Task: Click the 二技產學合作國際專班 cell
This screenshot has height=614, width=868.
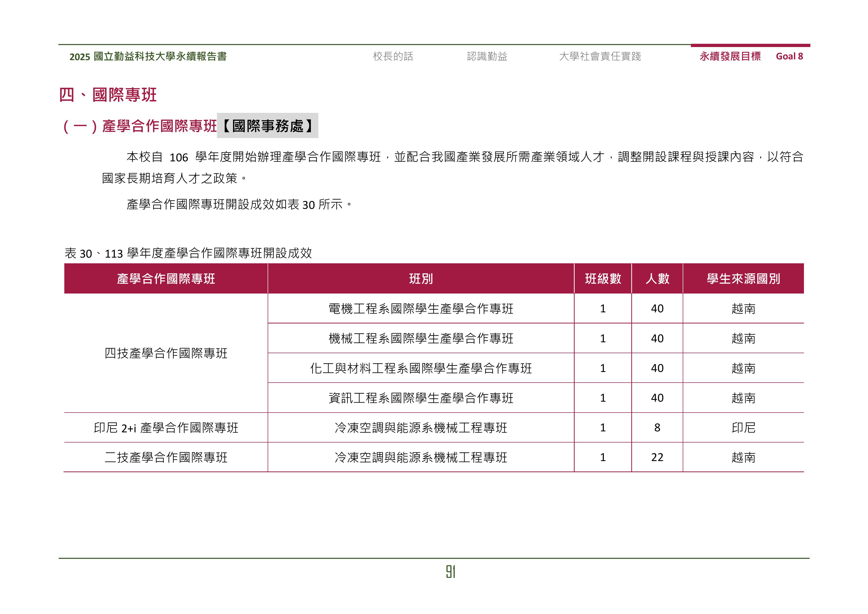Action: [x=165, y=458]
